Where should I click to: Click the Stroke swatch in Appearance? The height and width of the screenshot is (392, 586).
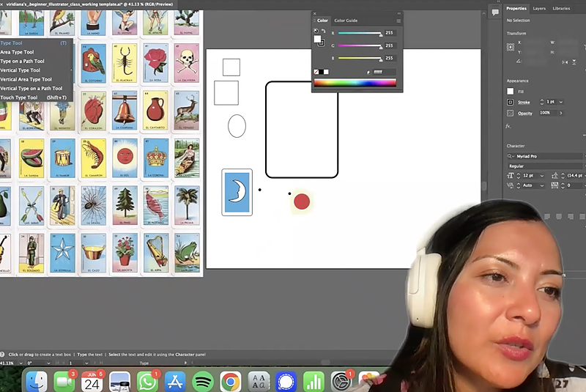pos(510,102)
